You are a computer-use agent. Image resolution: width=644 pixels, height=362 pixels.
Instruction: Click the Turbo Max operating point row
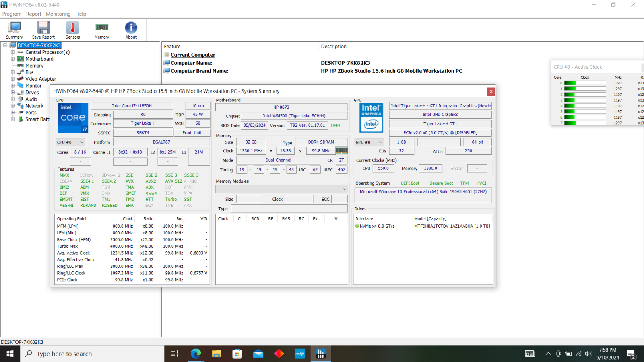(x=132, y=246)
